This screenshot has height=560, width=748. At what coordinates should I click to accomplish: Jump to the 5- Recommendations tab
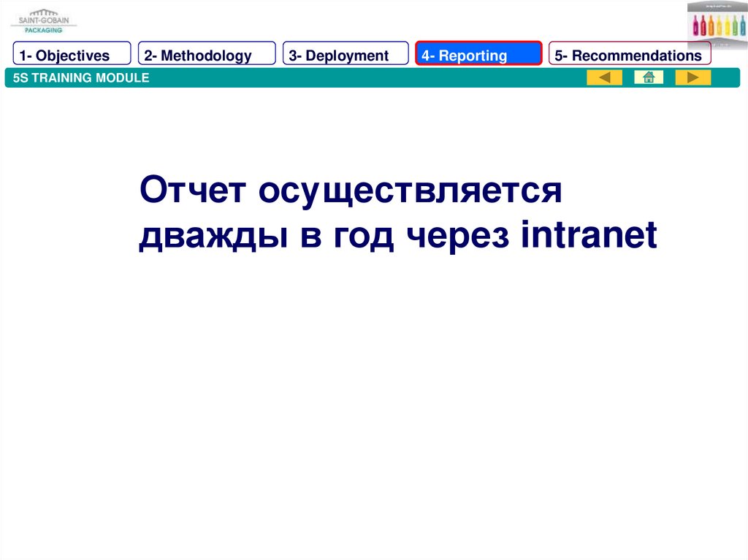click(x=630, y=55)
